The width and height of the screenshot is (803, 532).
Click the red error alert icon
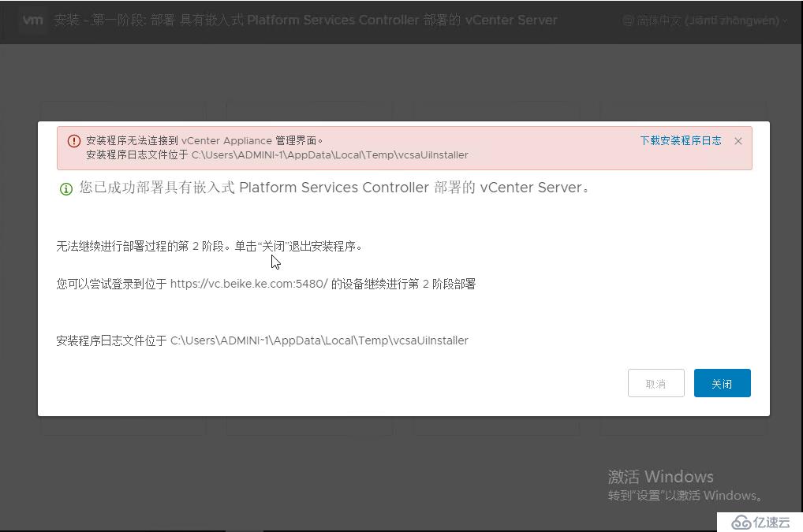(x=73, y=141)
